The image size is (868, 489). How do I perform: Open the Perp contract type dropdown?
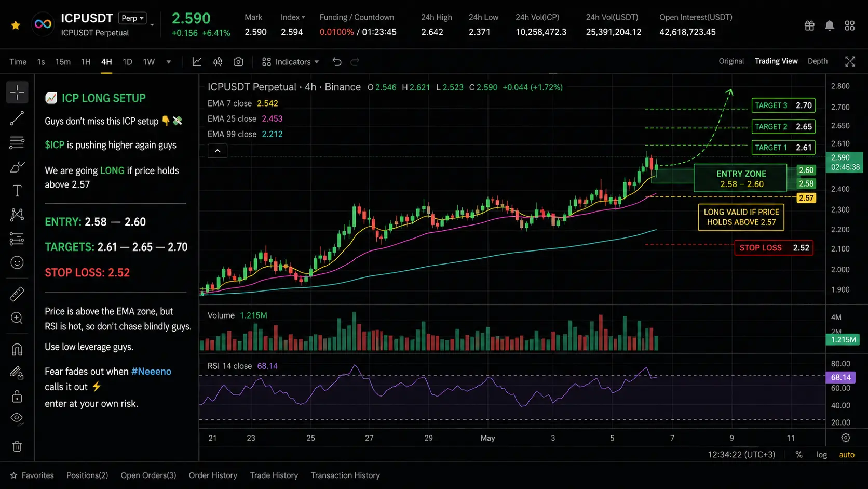point(132,18)
